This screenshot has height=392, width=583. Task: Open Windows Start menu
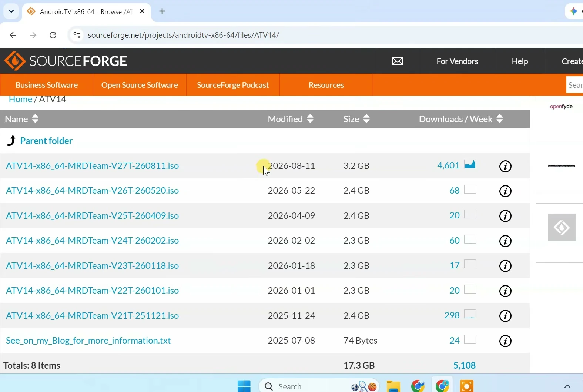point(244,386)
